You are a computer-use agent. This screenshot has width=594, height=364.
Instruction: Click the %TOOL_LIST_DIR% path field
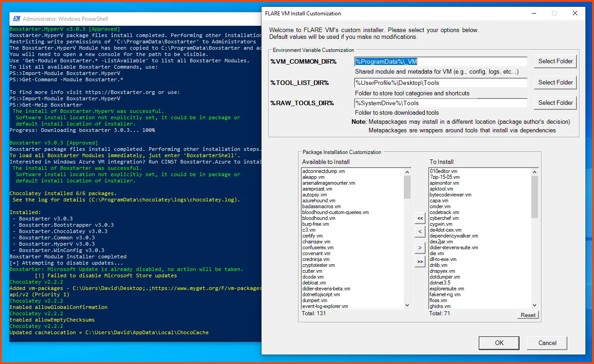point(441,83)
